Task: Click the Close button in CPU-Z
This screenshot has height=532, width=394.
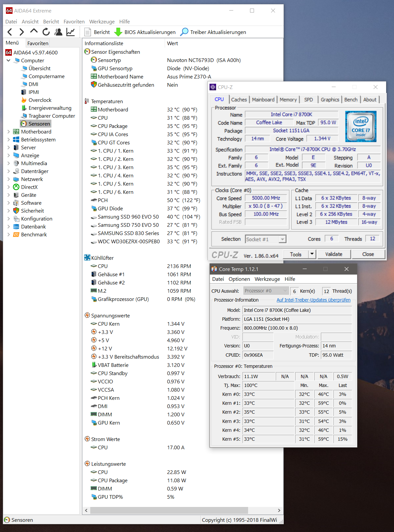Action: click(x=368, y=254)
